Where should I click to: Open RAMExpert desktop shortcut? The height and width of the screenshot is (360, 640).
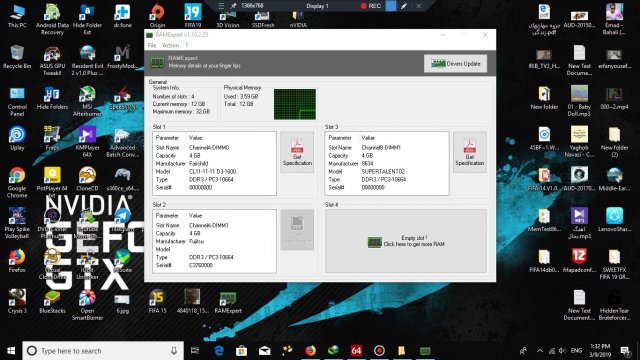point(228,302)
